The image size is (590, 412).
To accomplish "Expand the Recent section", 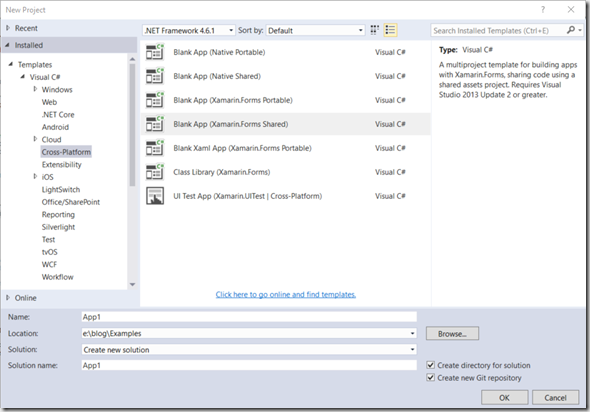I will pos(8,28).
